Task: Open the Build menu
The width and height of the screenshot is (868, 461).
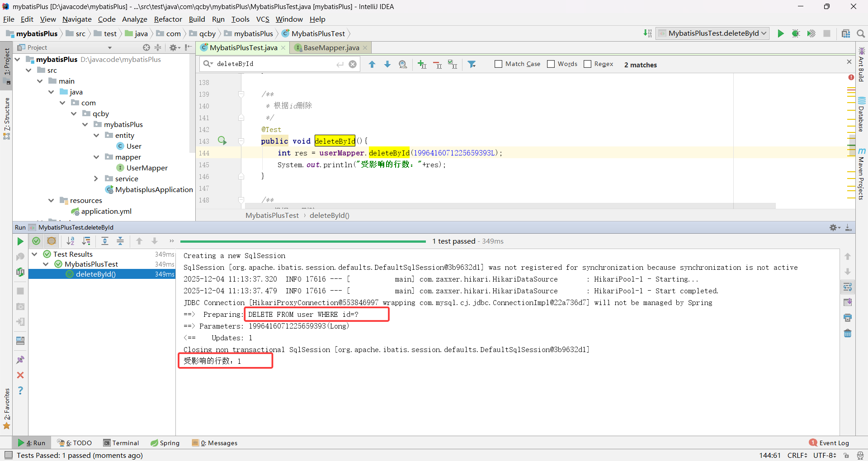Action: (x=197, y=19)
